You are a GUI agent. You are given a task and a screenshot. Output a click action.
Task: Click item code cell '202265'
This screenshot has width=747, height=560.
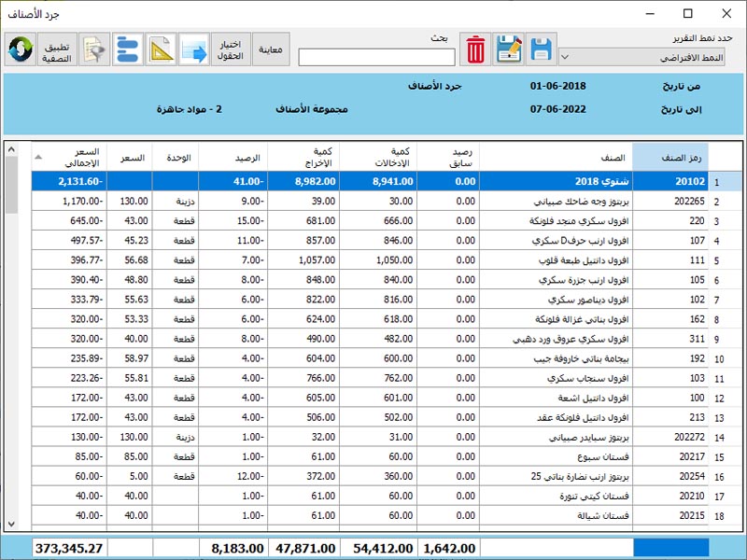point(670,201)
